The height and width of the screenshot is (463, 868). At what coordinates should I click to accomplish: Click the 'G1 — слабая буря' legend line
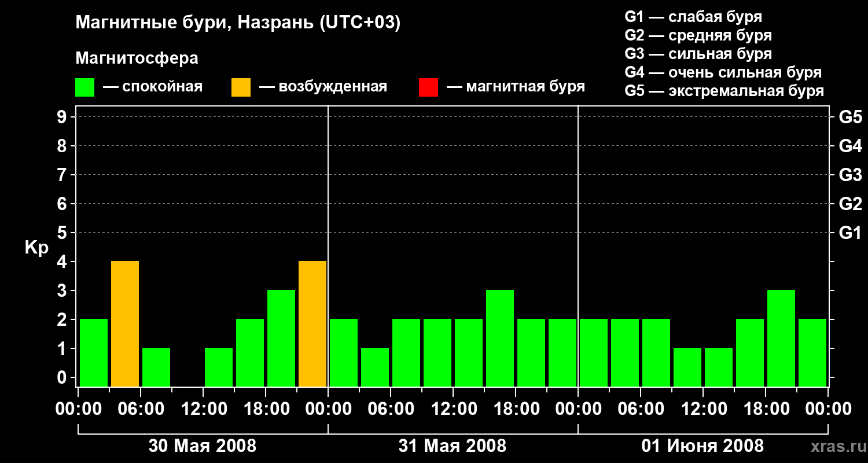point(693,17)
